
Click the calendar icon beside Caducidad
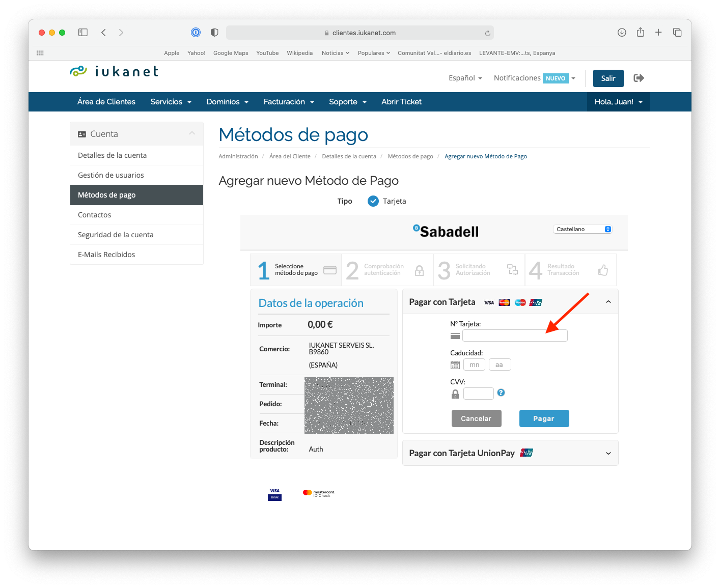(x=455, y=365)
